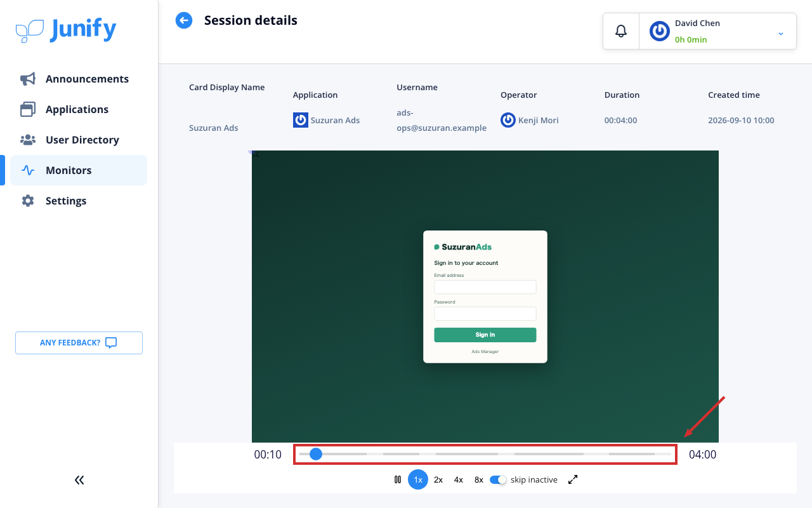Click the ANY FEEDBACK? button
This screenshot has width=812, height=508.
[x=79, y=343]
